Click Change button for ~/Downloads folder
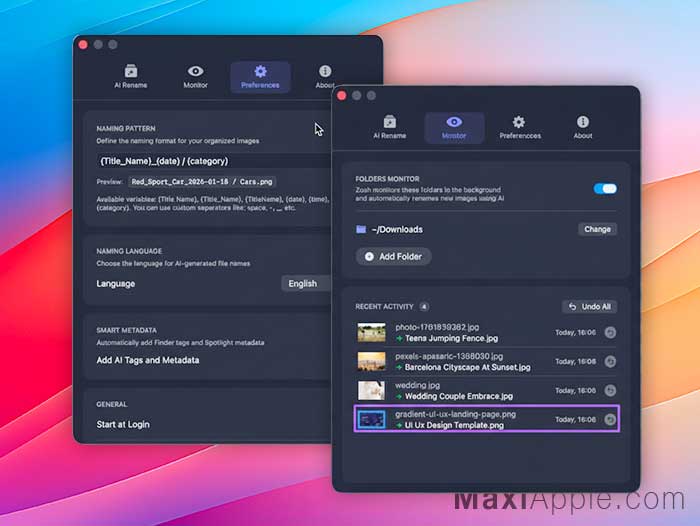 click(x=597, y=229)
